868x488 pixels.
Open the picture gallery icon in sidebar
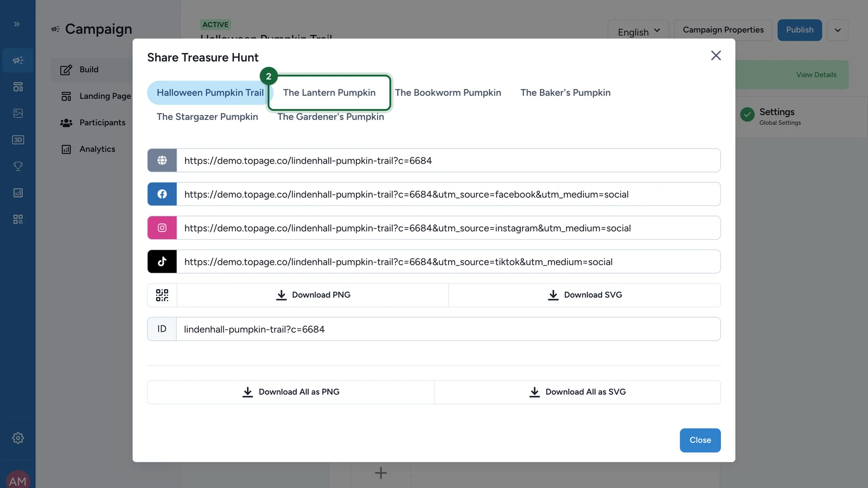pos(18,113)
